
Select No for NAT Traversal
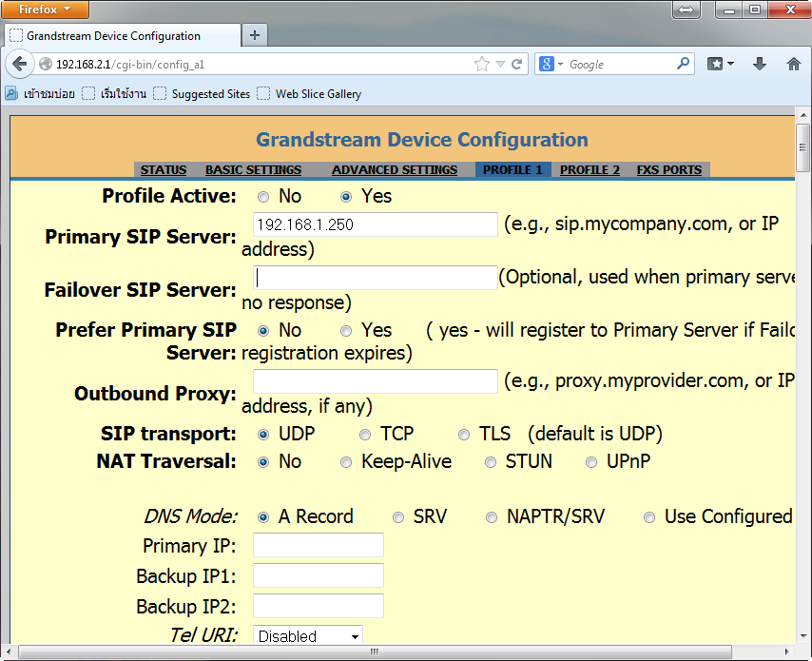263,462
